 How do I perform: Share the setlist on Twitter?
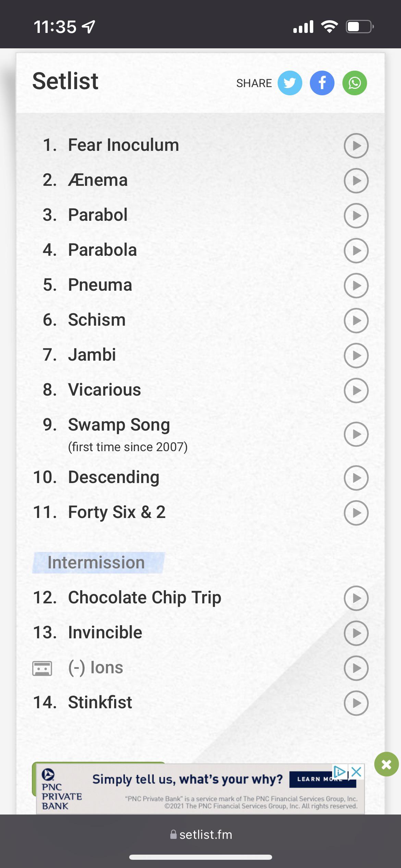[290, 83]
